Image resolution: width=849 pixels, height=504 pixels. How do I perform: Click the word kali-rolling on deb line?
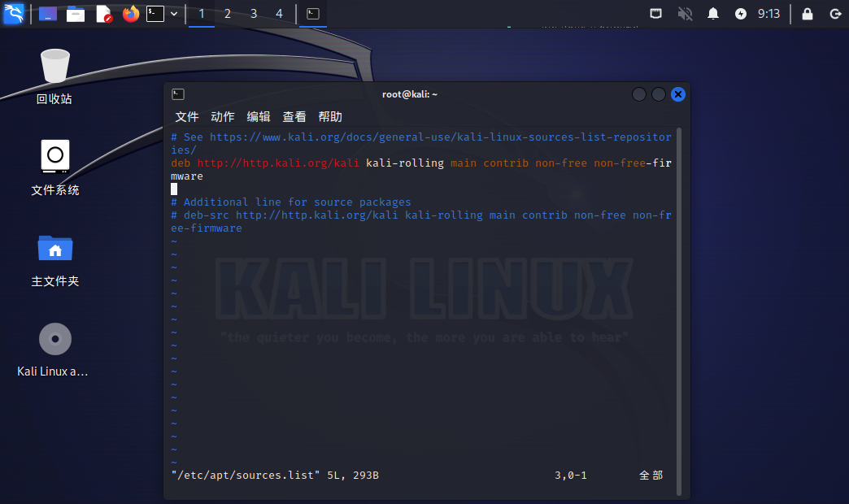[x=404, y=163]
